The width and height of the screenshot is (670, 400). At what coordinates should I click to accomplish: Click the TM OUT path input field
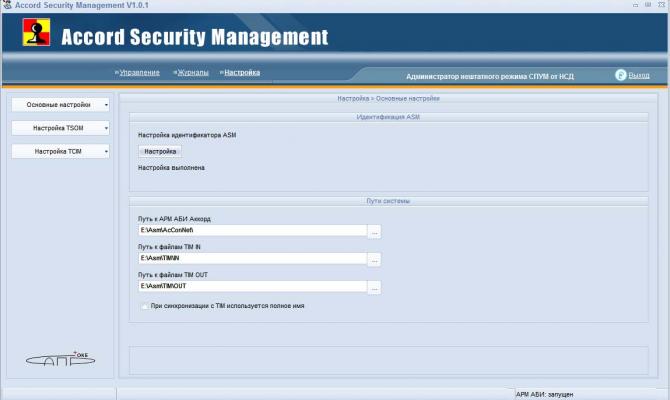[253, 286]
